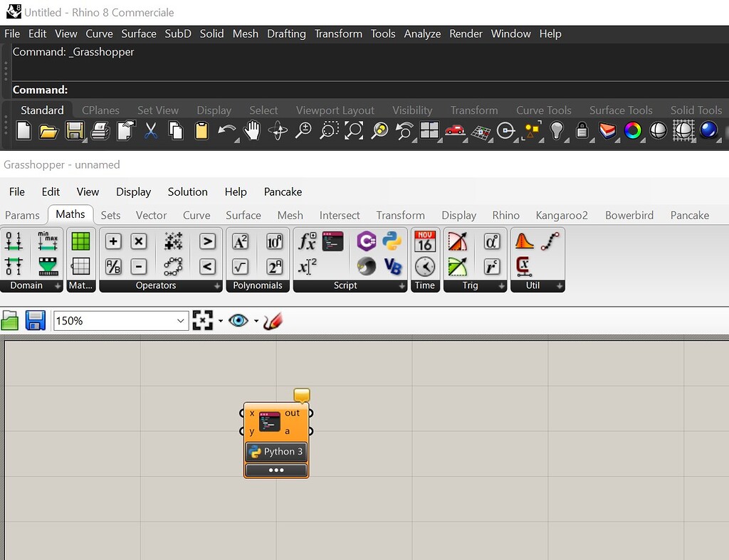Toggle preview with eye icon
729x560 pixels.
[238, 321]
